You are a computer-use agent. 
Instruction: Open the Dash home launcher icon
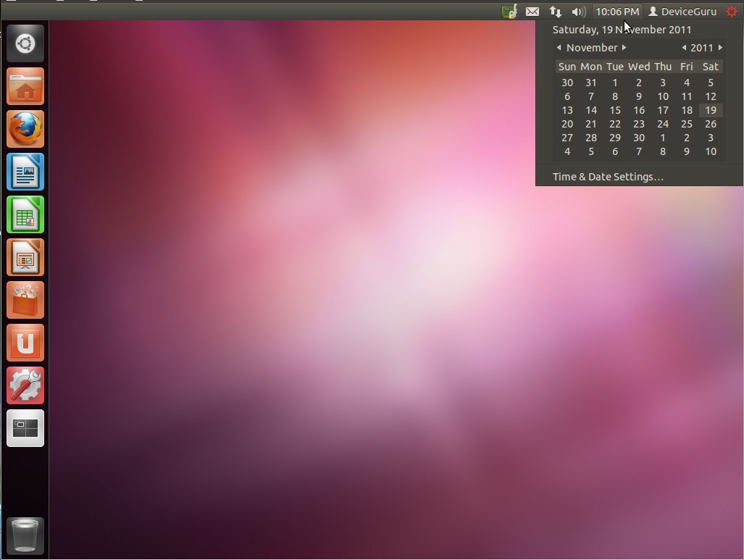[x=25, y=43]
